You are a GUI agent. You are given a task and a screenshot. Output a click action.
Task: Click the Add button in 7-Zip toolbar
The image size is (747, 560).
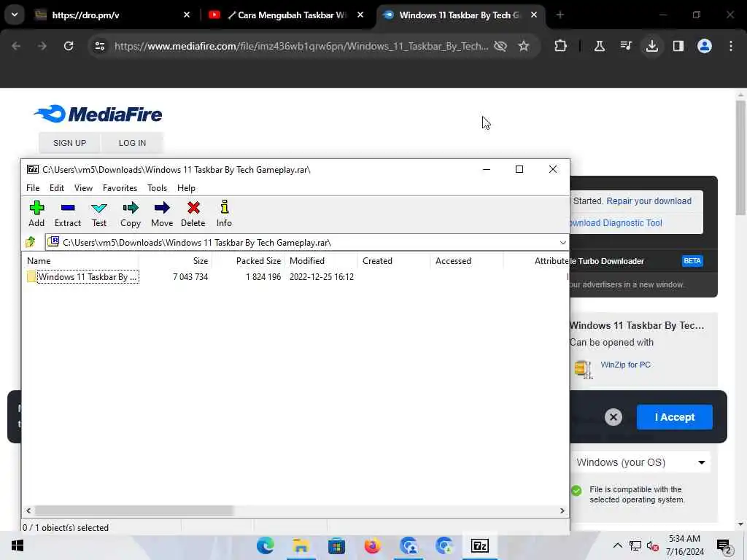coord(36,214)
